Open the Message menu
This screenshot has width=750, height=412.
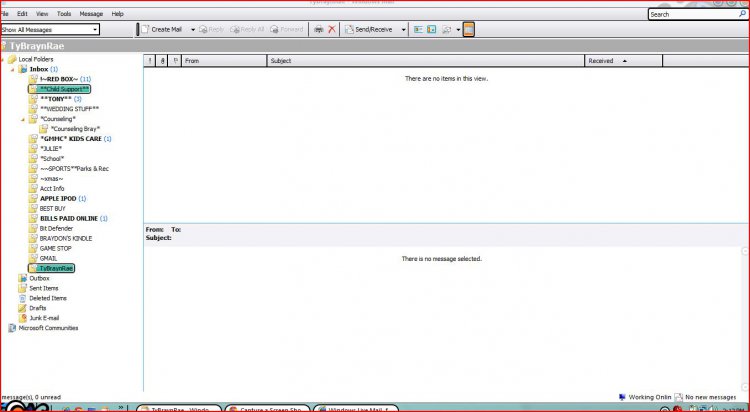[x=91, y=14]
